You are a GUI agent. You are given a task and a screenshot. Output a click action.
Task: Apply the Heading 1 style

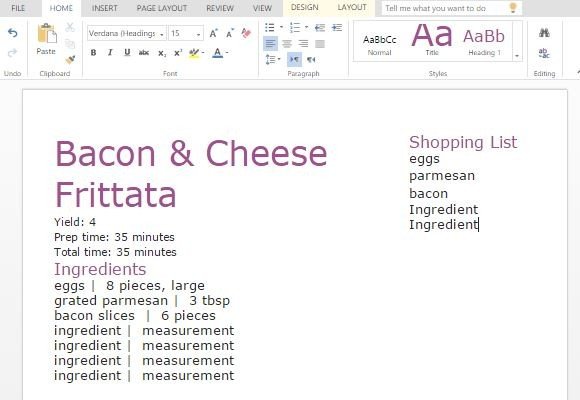[484, 41]
